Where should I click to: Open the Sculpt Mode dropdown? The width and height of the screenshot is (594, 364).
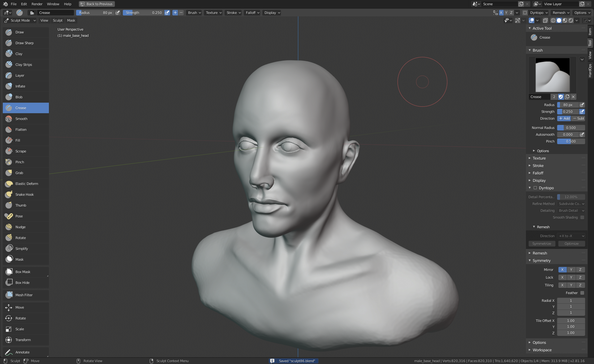click(20, 20)
